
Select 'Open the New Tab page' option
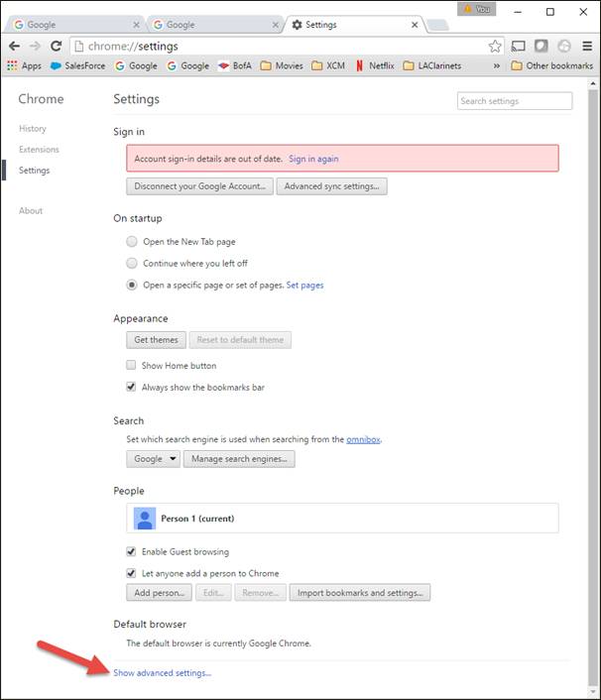[132, 242]
